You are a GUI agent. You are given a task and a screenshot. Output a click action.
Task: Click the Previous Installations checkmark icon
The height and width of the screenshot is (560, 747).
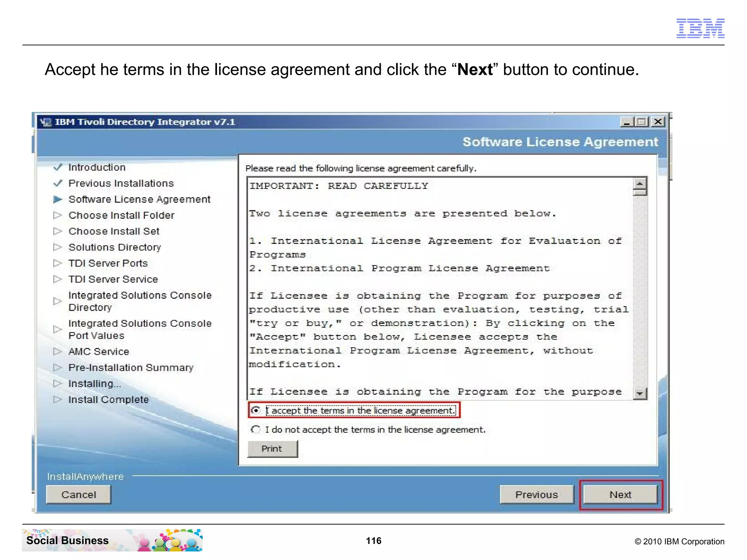pos(58,183)
